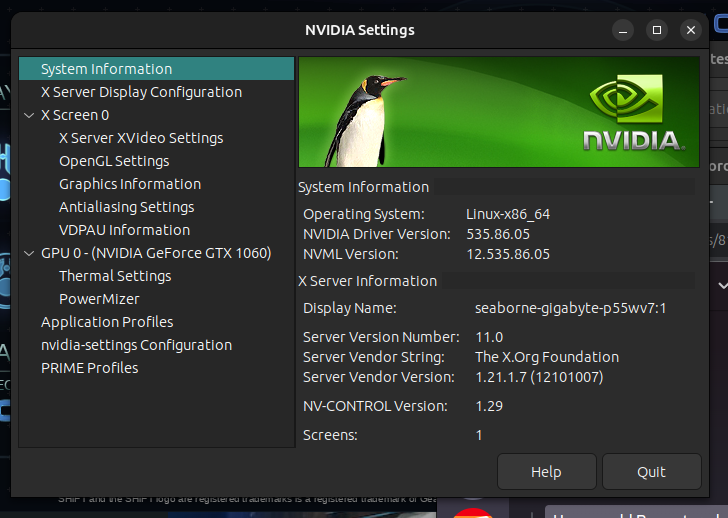Open PowerMizer page
The image size is (728, 518).
point(99,299)
